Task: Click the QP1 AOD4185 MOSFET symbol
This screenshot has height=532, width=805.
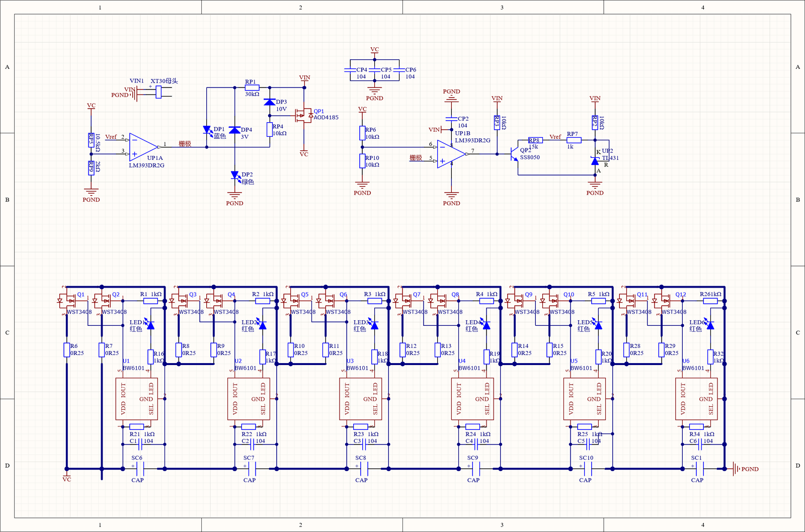Action: point(304,116)
